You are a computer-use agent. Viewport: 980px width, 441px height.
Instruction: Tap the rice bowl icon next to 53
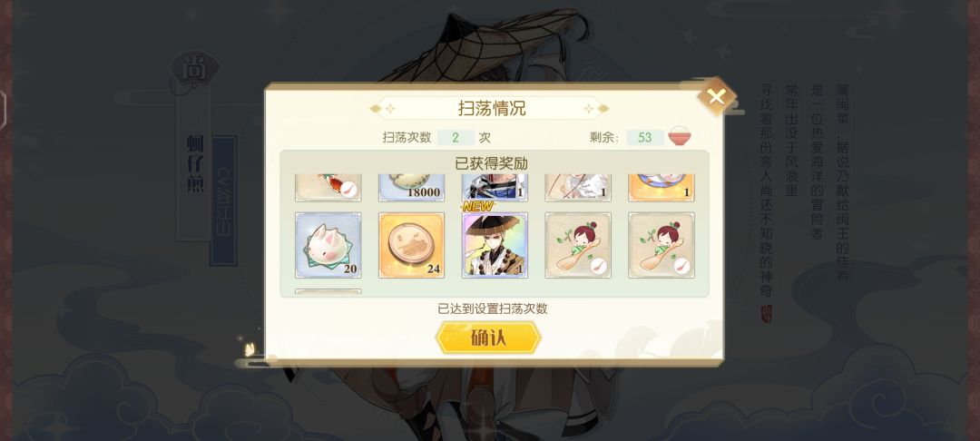pos(680,136)
